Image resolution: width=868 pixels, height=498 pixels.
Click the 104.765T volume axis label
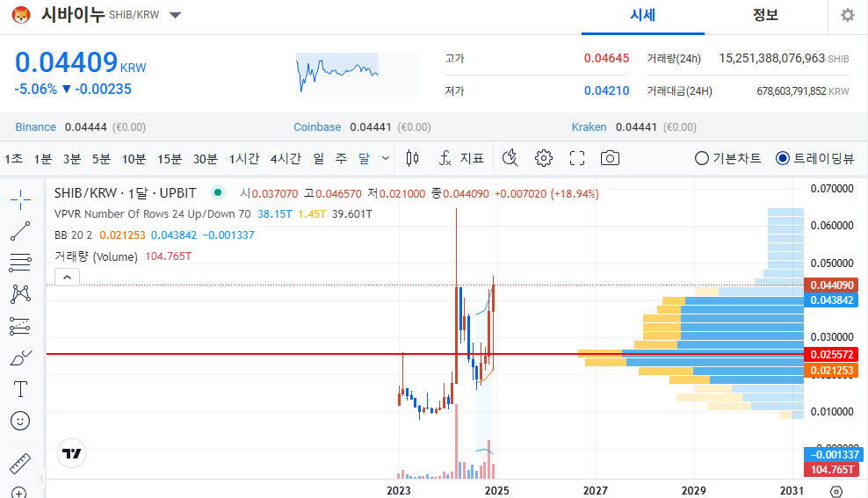click(x=831, y=470)
